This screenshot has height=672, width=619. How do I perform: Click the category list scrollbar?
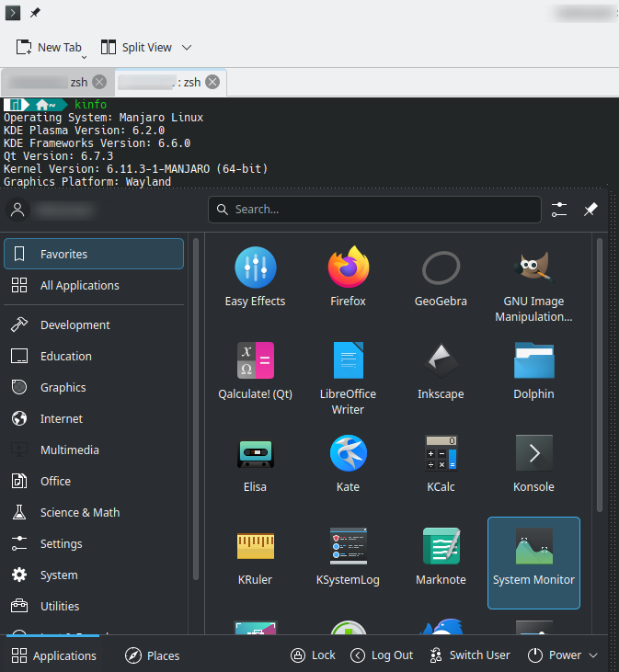(196, 409)
